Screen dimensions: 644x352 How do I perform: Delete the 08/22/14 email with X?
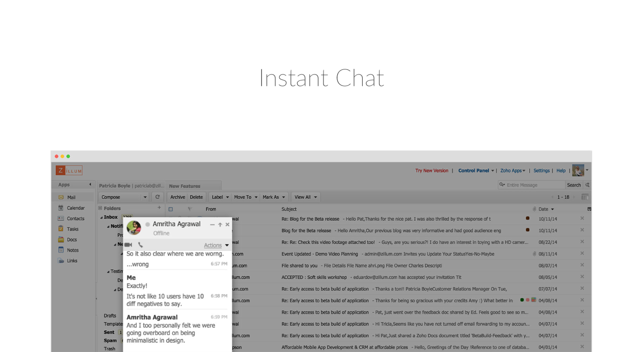tap(582, 242)
